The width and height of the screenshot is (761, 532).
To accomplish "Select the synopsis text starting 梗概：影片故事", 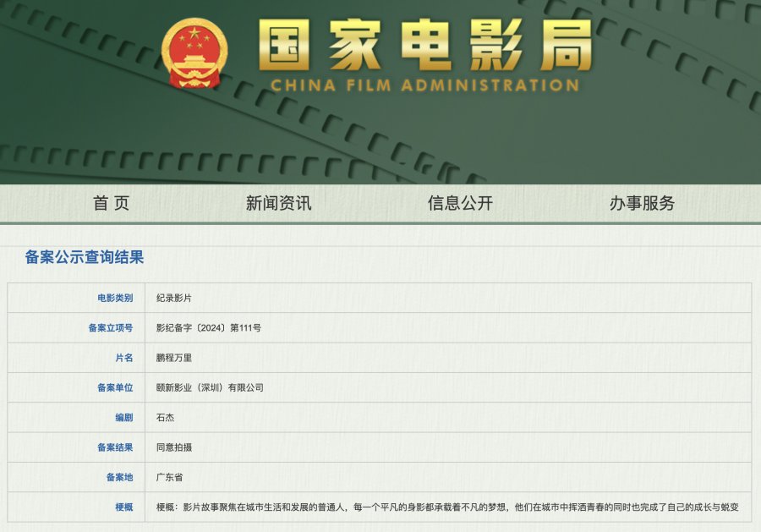I will pos(447,507).
